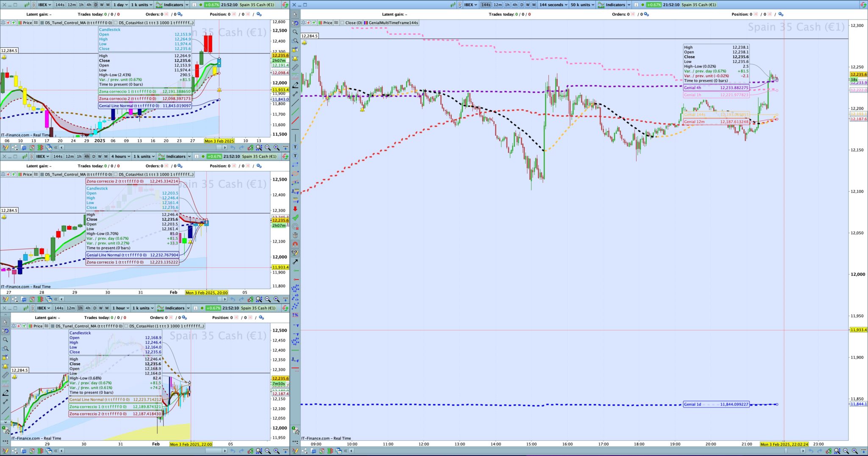
Task: Toggle the magnet snap tool in main chart sidebar
Action: (295, 244)
